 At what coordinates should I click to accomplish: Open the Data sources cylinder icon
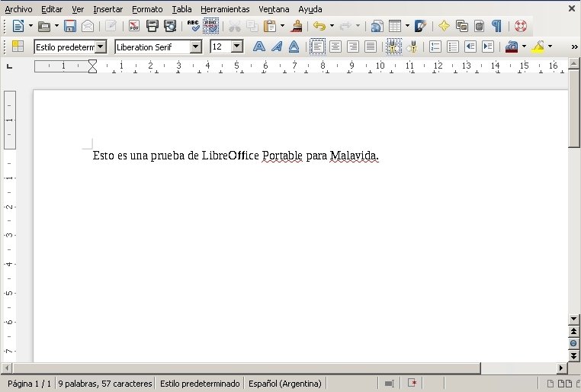point(480,26)
